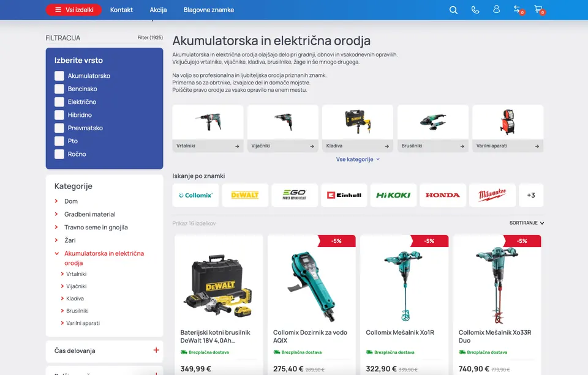Open DeWalt grinder product image
588x375 pixels.
(x=219, y=286)
